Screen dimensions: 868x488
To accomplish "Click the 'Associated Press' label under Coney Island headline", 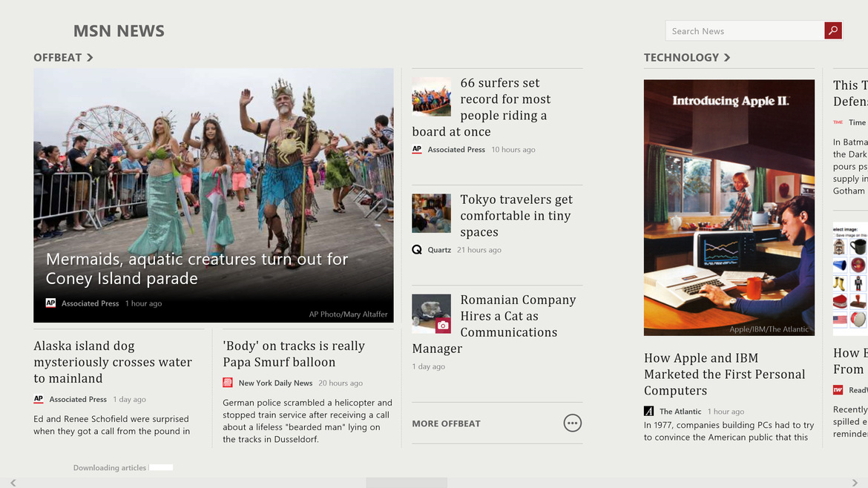I will [x=91, y=303].
